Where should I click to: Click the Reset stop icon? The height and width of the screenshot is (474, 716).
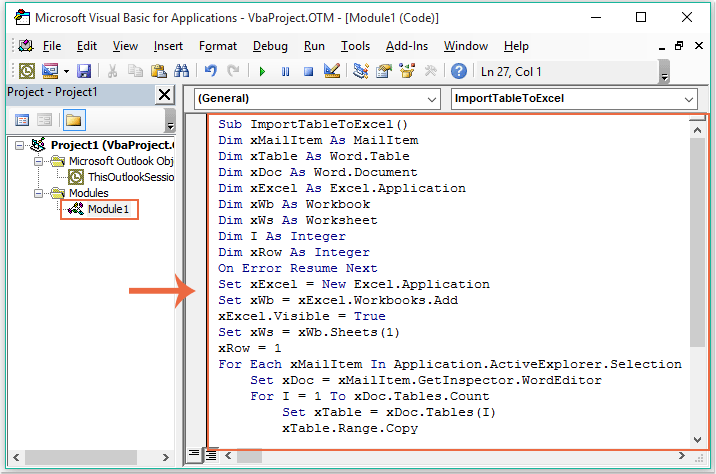tap(309, 72)
